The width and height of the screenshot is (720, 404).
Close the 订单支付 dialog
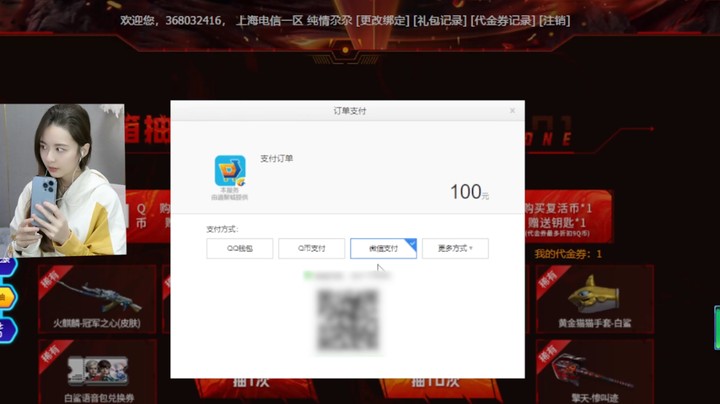pos(512,111)
